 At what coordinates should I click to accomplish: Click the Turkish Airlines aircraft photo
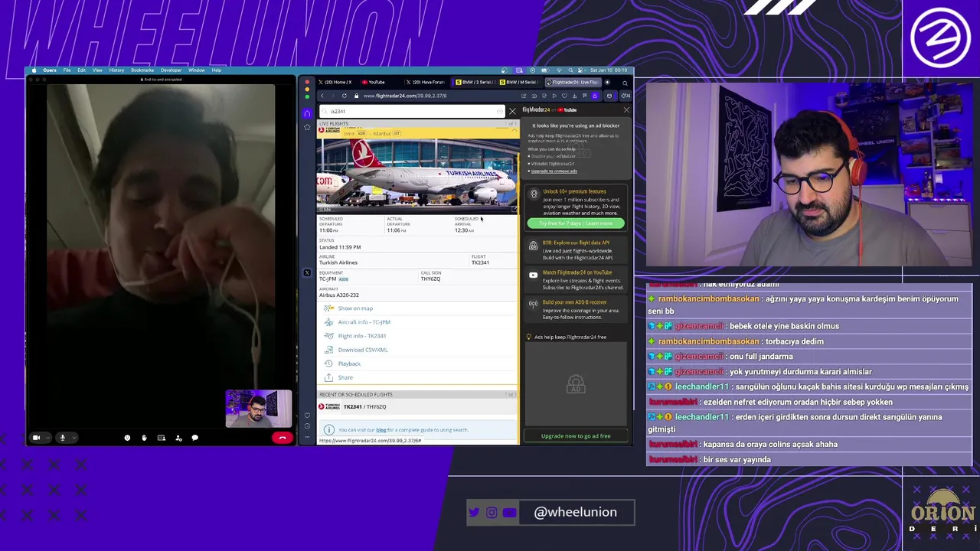(418, 175)
